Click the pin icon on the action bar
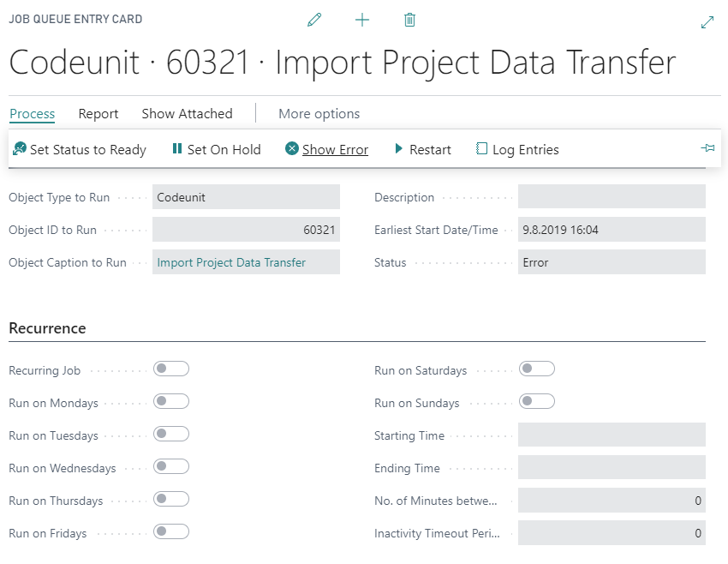Viewport: 728px width, 564px height. tap(707, 148)
